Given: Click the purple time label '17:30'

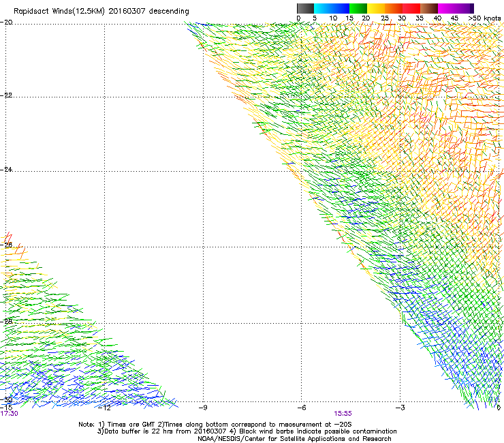Looking at the screenshot, I should tap(9, 414).
